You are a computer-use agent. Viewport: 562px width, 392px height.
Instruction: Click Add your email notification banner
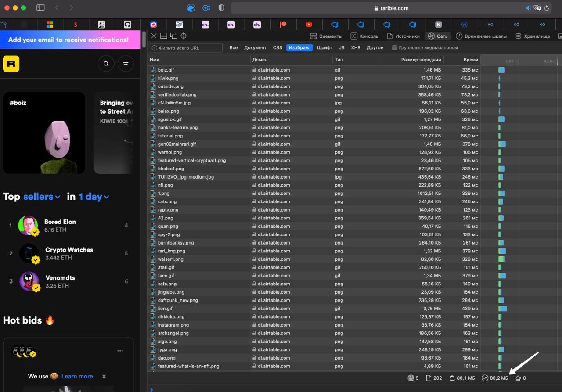click(70, 40)
